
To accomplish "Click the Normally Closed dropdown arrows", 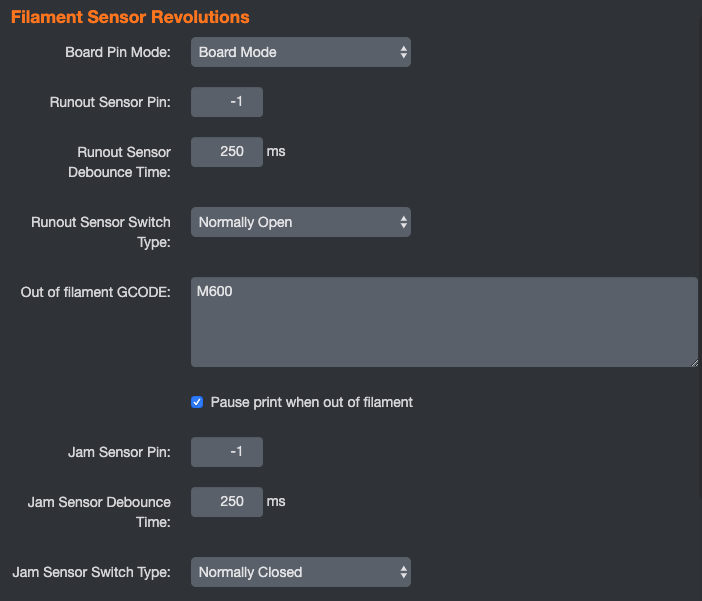I will point(403,572).
